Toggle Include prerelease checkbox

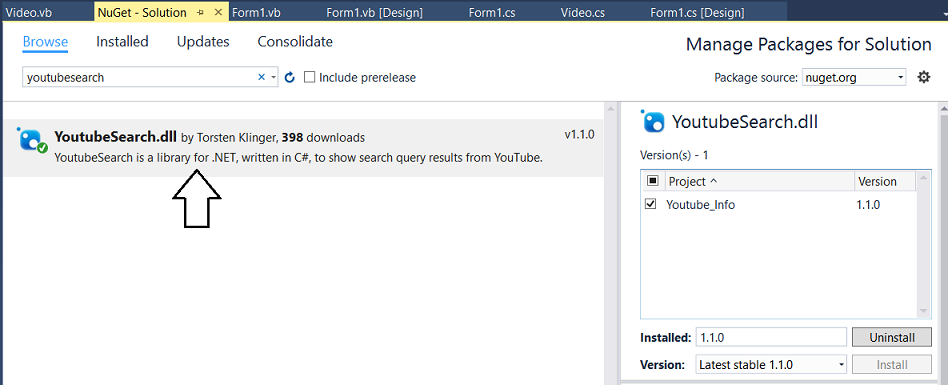[309, 77]
